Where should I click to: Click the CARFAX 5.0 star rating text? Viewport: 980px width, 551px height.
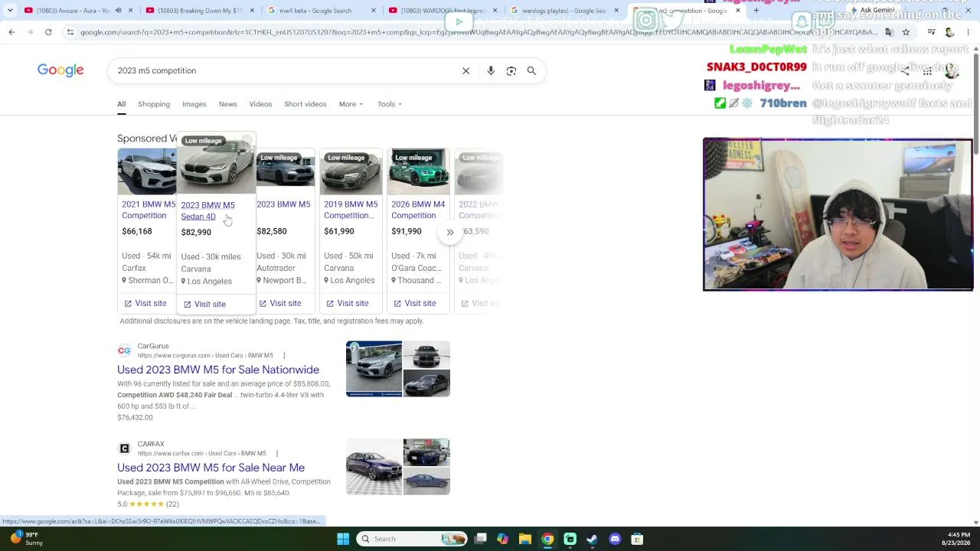(x=148, y=504)
